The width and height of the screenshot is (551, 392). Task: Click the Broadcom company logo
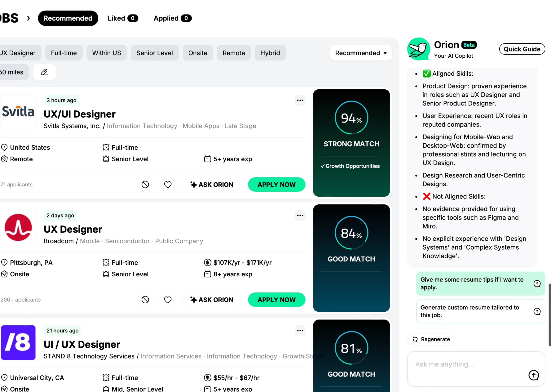pos(18,227)
